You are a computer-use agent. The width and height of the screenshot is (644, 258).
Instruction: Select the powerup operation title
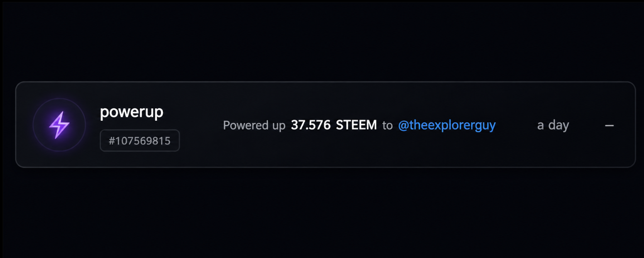coord(132,112)
